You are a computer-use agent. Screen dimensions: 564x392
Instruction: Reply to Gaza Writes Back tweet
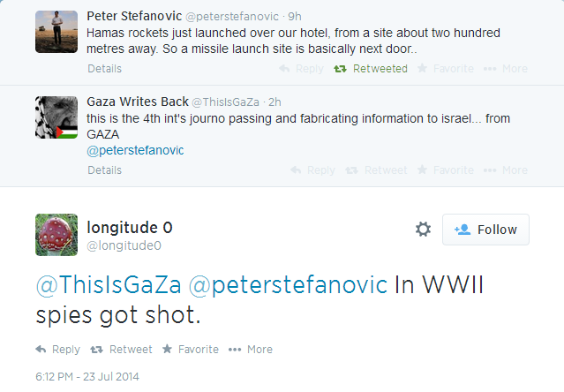(x=312, y=170)
